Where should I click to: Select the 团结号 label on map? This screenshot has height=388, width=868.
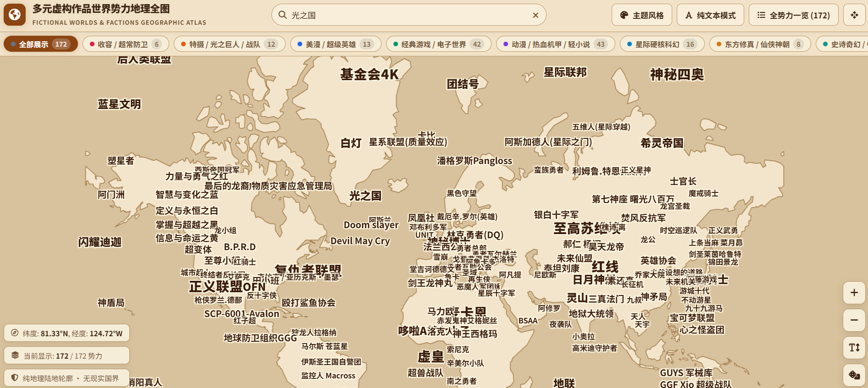(463, 84)
